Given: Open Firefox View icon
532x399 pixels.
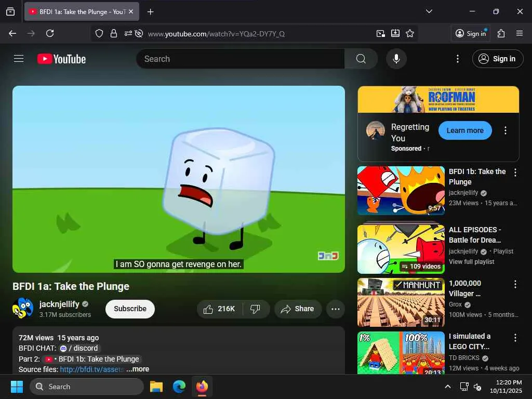Looking at the screenshot, I should 10,11.
